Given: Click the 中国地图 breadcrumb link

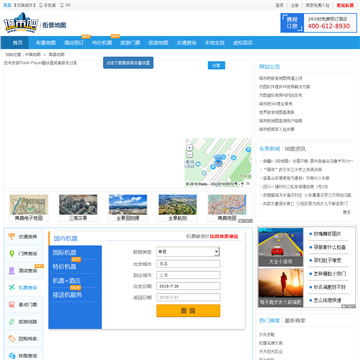Looking at the screenshot, I should coord(33,54).
